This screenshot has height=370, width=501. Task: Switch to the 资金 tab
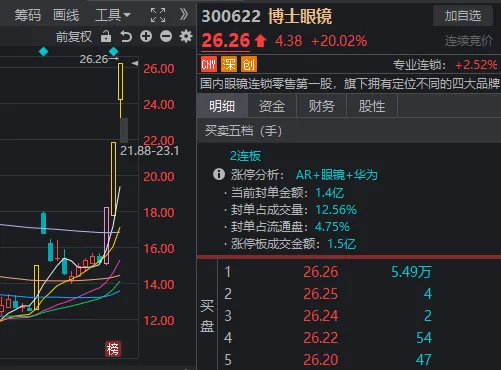(x=272, y=106)
